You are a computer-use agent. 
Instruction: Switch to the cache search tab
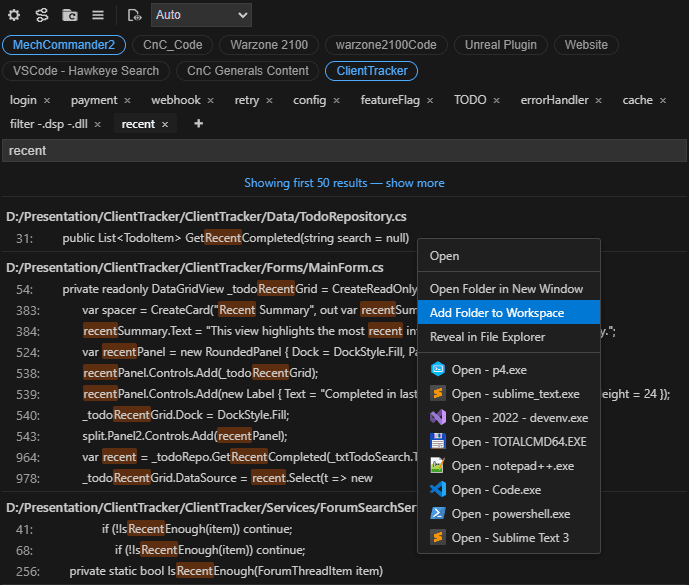(x=638, y=100)
